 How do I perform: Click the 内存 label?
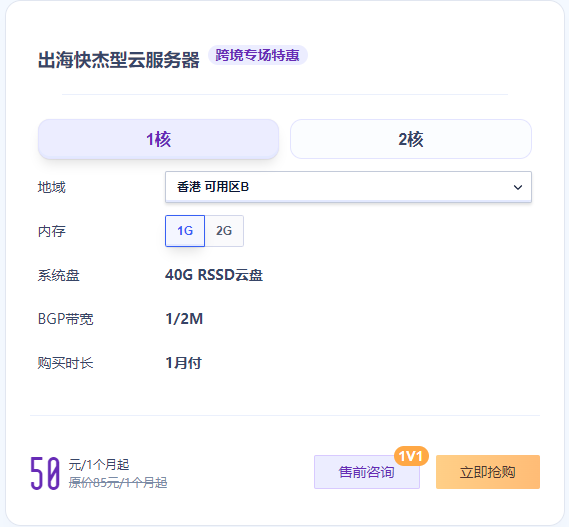coord(52,231)
